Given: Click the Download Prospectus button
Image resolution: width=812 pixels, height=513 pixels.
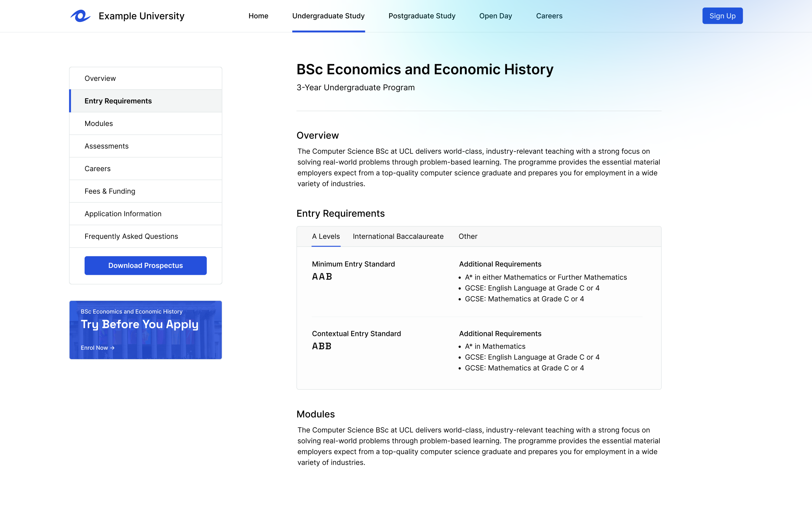Looking at the screenshot, I should (146, 265).
